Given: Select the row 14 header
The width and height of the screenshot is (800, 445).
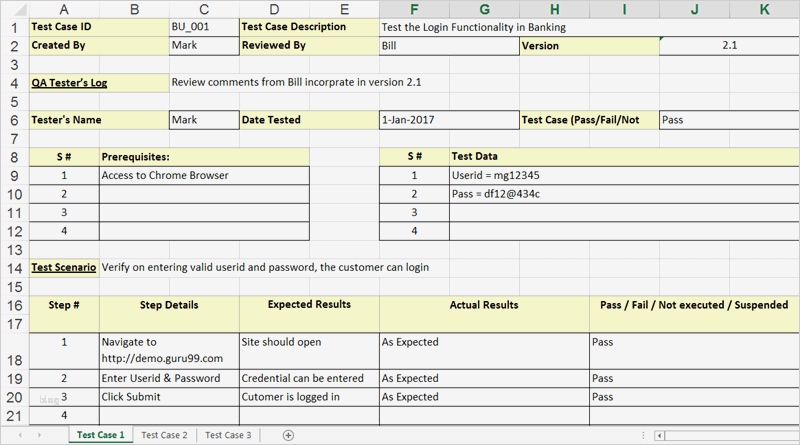Looking at the screenshot, I should pyautogui.click(x=14, y=267).
